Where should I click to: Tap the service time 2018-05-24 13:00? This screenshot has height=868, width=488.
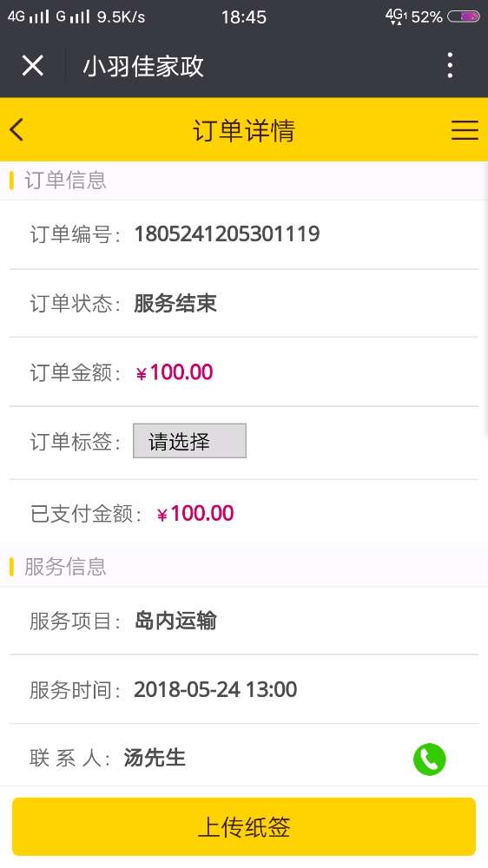pos(215,690)
